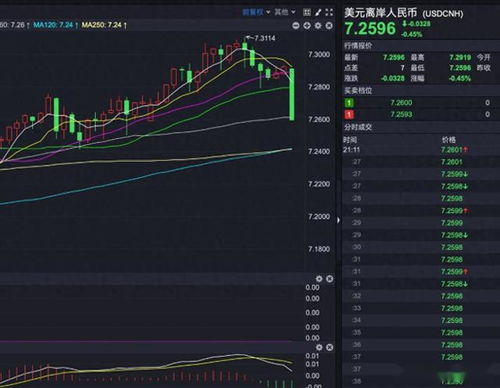500x388 pixels.
Task: Click the ask price 7.2600
Action: pos(401,103)
